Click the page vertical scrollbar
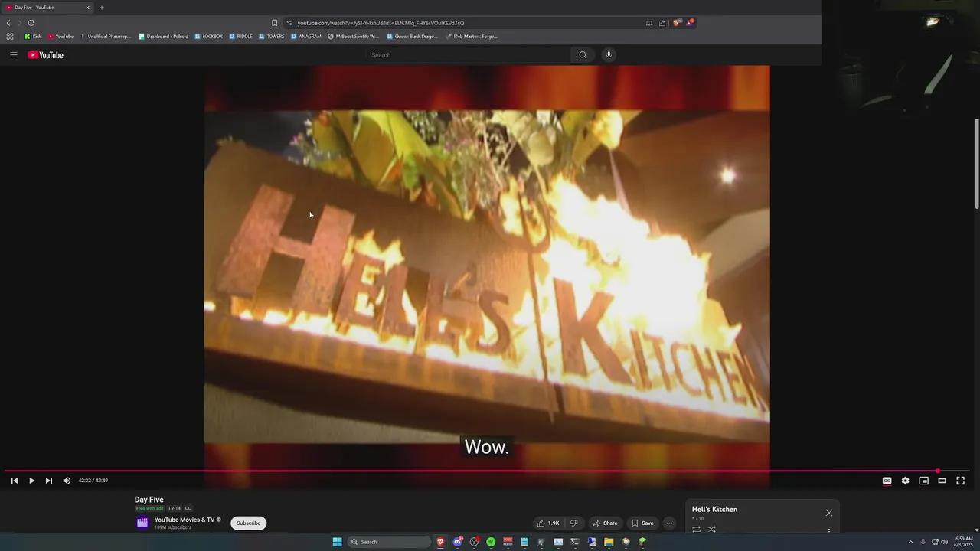Screen dimensions: 980x551 [977, 163]
